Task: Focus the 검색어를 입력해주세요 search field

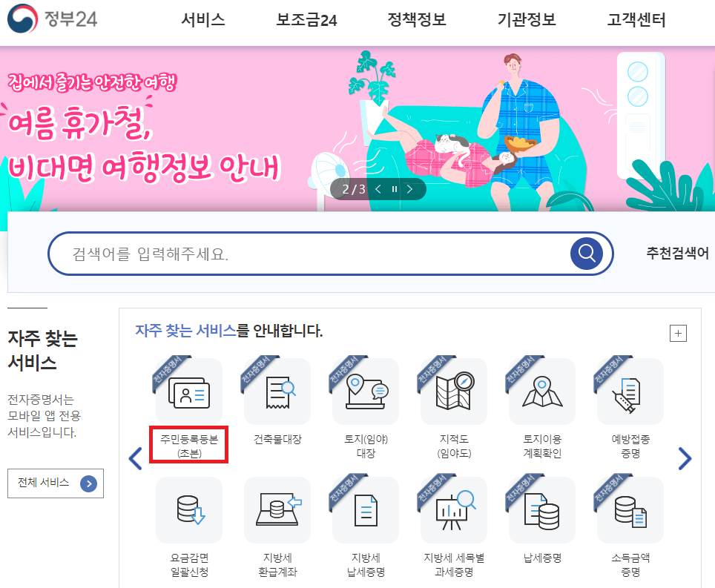Action: 309,254
